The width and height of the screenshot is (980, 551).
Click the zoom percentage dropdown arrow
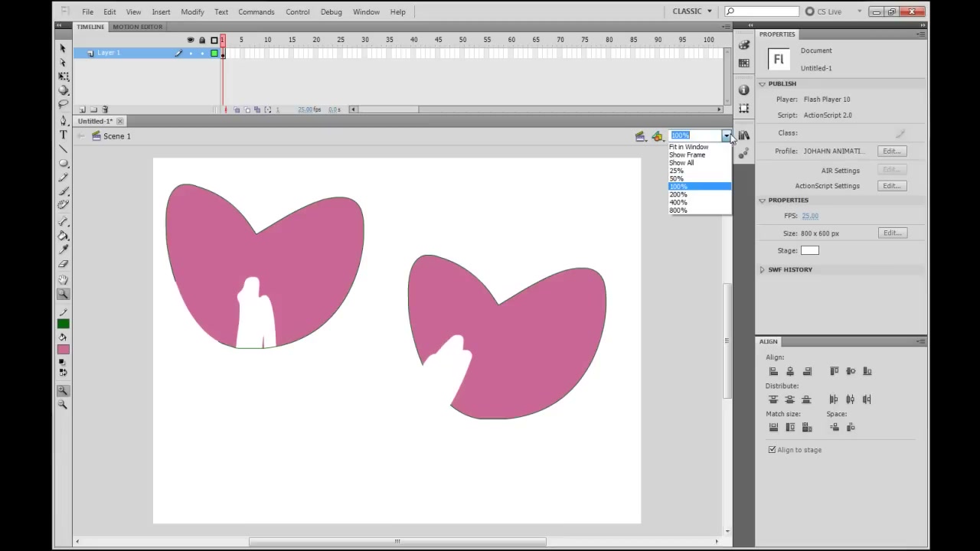[x=726, y=135]
